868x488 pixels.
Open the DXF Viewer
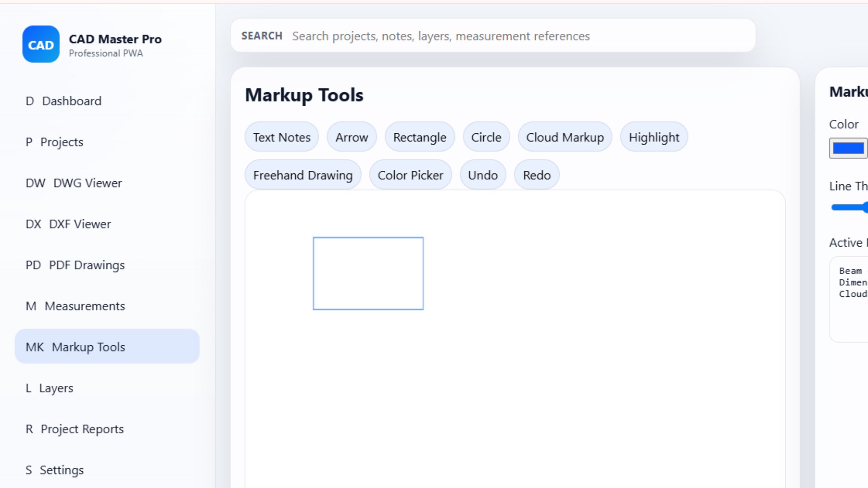[x=107, y=224]
